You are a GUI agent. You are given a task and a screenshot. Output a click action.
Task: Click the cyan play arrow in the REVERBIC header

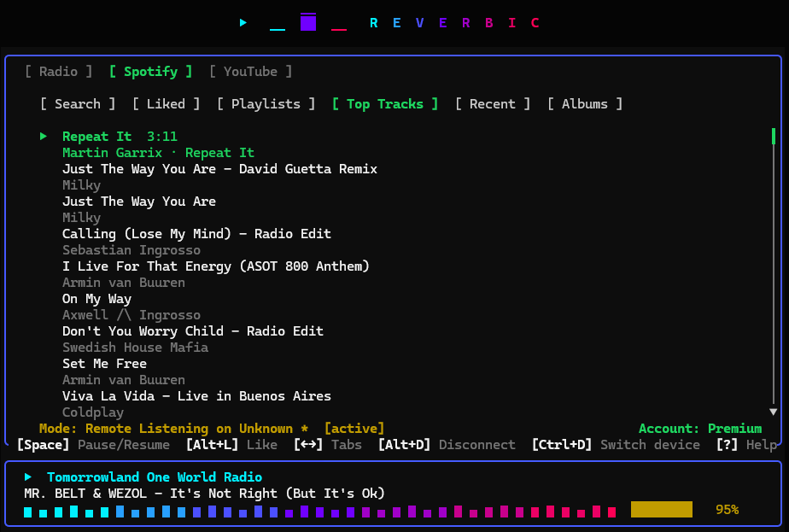[x=243, y=23]
